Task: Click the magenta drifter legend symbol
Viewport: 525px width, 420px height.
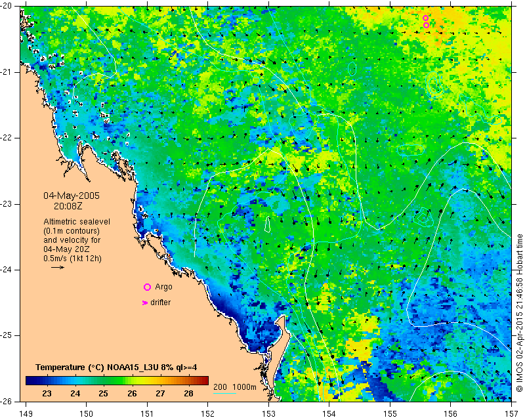Action: tap(145, 303)
